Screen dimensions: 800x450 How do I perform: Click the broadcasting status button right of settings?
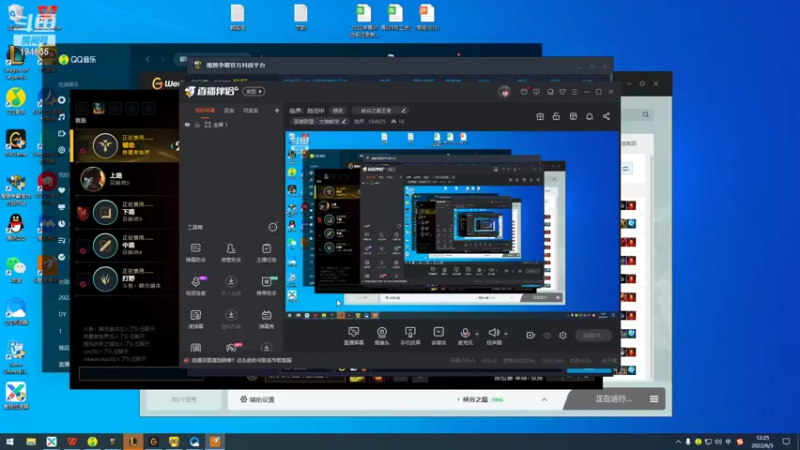(x=594, y=335)
